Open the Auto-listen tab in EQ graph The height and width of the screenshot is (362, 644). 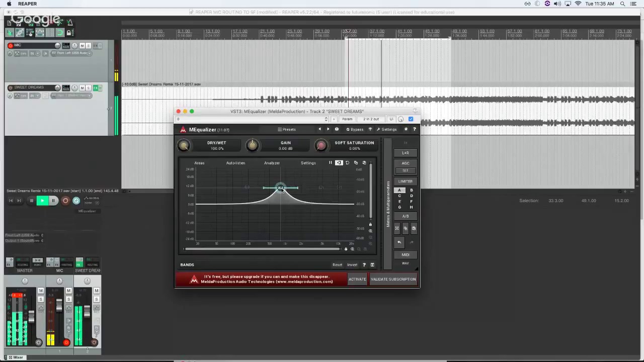[x=235, y=163]
